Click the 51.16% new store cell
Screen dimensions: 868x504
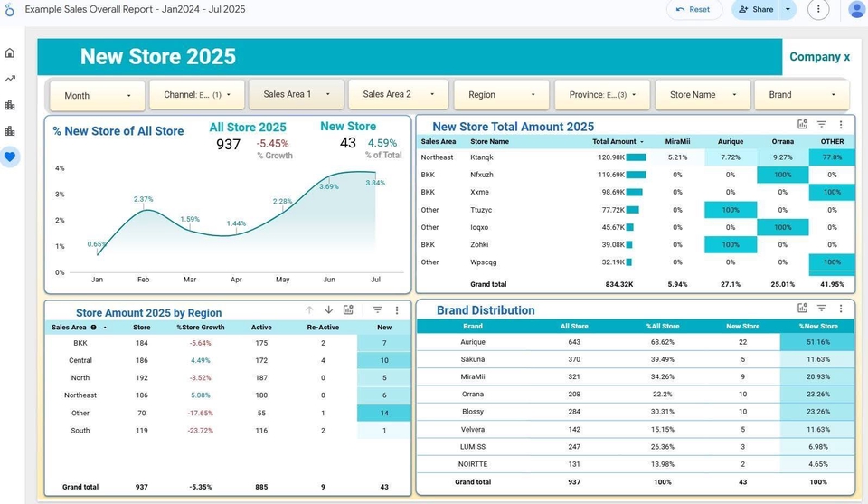click(x=817, y=342)
